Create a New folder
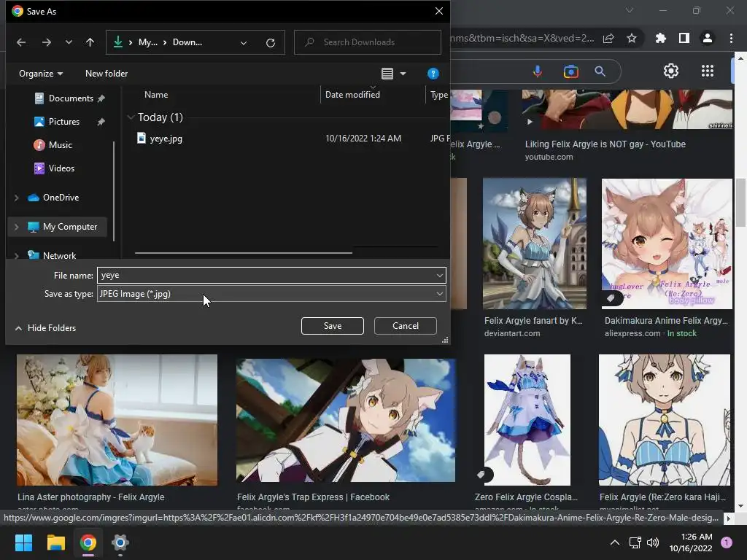The width and height of the screenshot is (747, 560). 107,74
